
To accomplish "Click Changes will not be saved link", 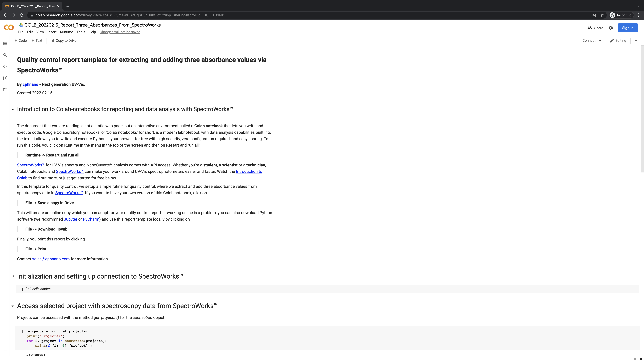I will tap(120, 32).
